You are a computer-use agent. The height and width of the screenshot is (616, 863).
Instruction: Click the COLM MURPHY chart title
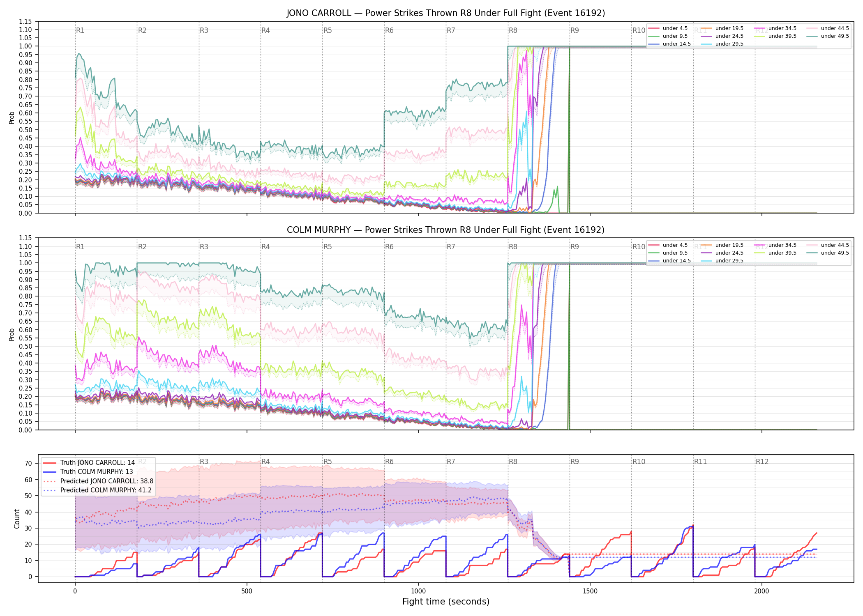pyautogui.click(x=446, y=230)
